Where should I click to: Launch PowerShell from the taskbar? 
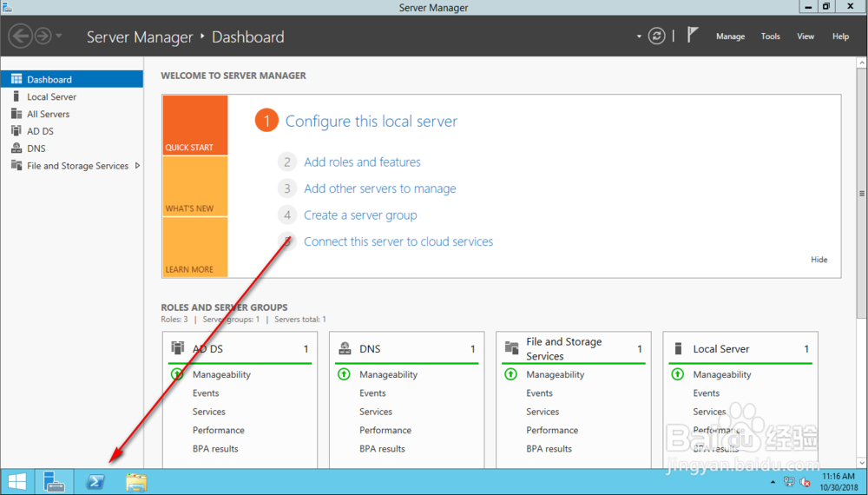[95, 482]
